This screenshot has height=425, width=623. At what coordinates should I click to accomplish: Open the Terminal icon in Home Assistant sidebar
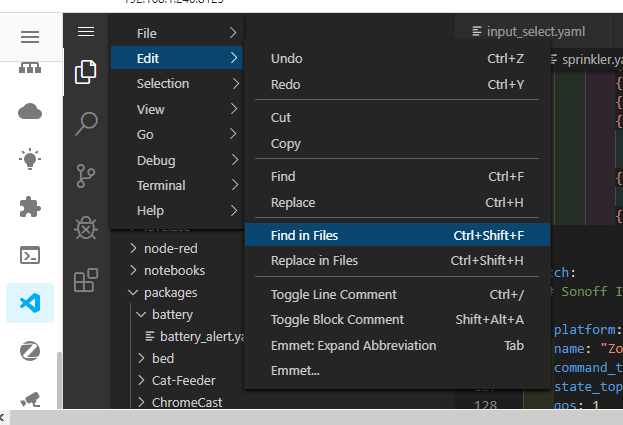tap(30, 255)
